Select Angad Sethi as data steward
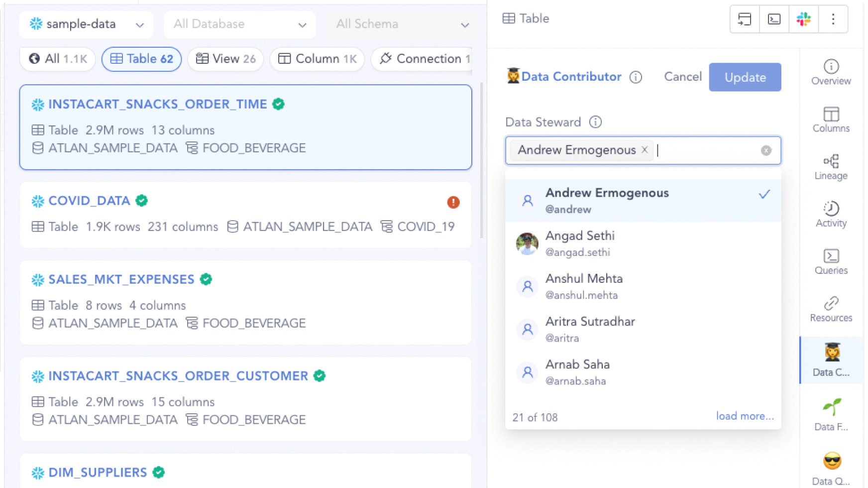 (643, 244)
